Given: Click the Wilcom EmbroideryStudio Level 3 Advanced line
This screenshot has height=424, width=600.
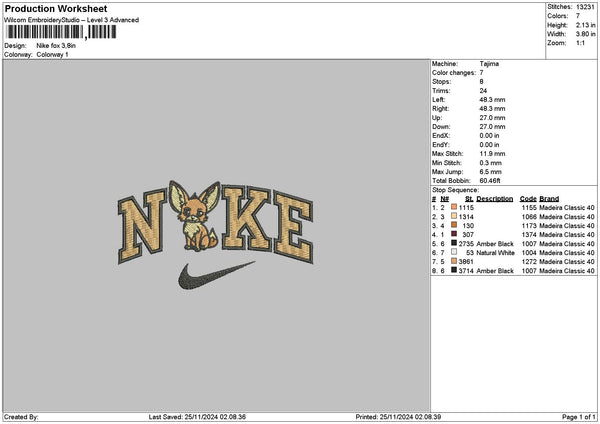Looking at the screenshot, I should [72, 20].
